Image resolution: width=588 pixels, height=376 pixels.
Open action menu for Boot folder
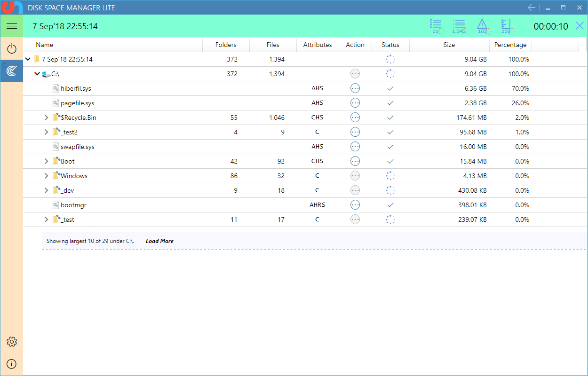point(355,161)
